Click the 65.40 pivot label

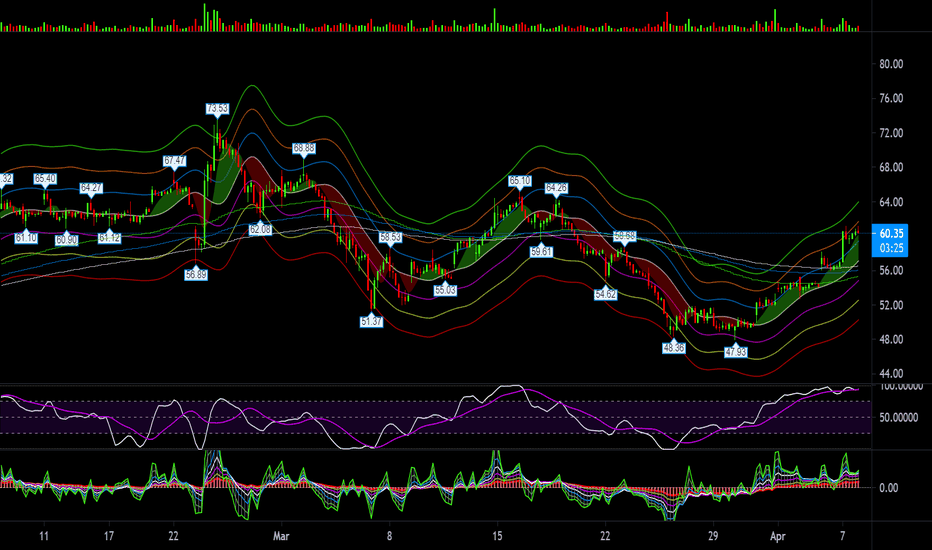click(45, 178)
